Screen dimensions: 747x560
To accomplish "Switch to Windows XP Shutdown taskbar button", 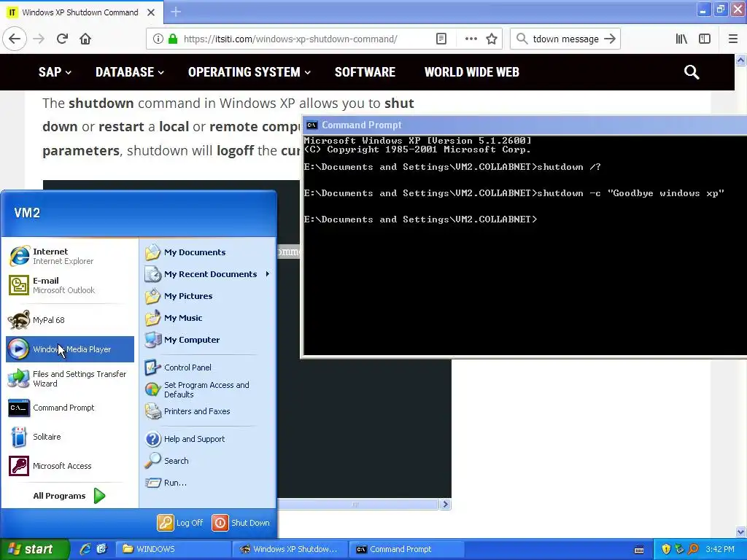I will click(290, 549).
